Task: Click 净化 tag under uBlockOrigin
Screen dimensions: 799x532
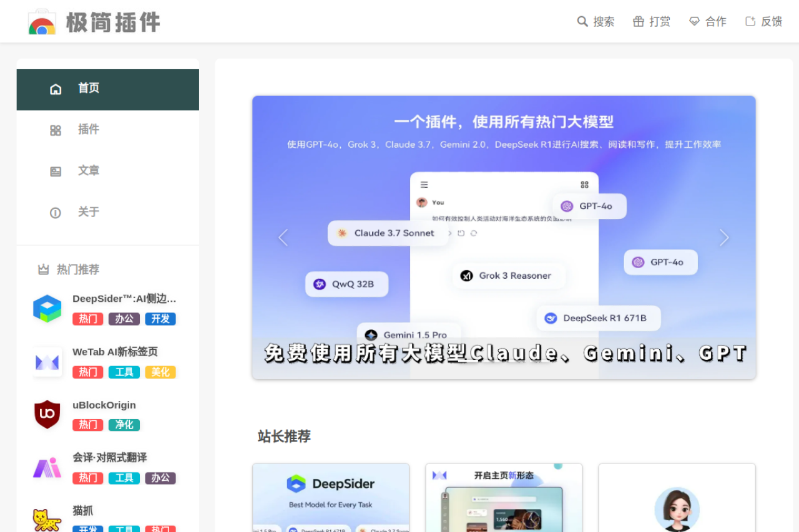Action: pos(124,425)
